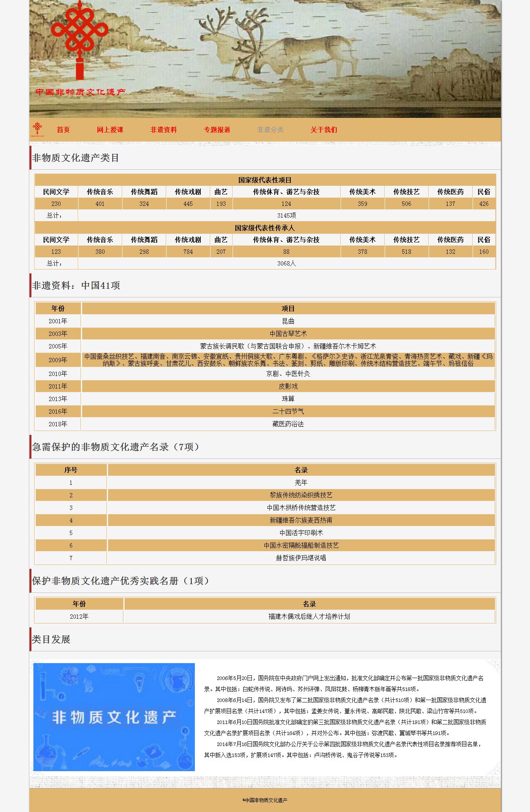The height and width of the screenshot is (812, 530).
Task: Click the 新疆维吾尔族麦西热甫 entry
Action: point(301,520)
